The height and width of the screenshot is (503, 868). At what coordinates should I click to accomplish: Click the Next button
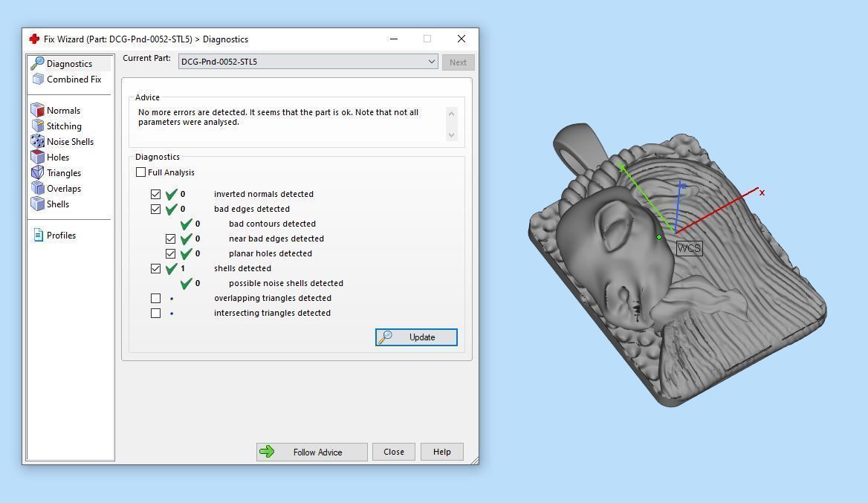(458, 62)
